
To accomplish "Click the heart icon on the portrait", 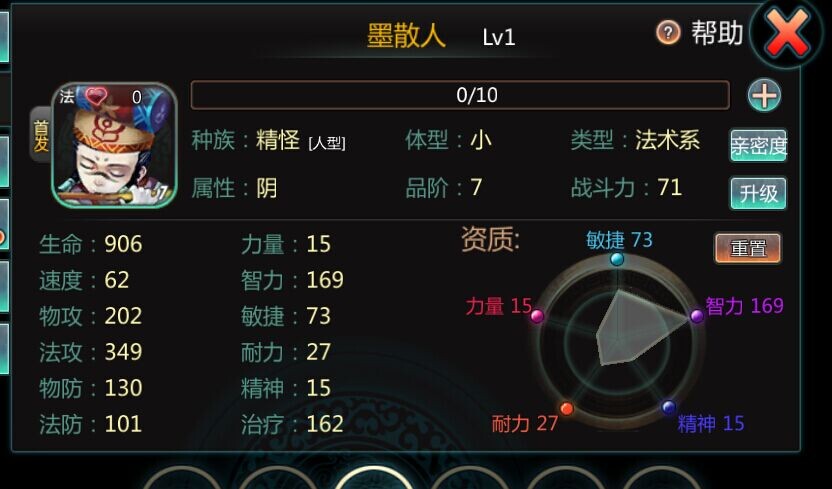I will click(x=97, y=96).
